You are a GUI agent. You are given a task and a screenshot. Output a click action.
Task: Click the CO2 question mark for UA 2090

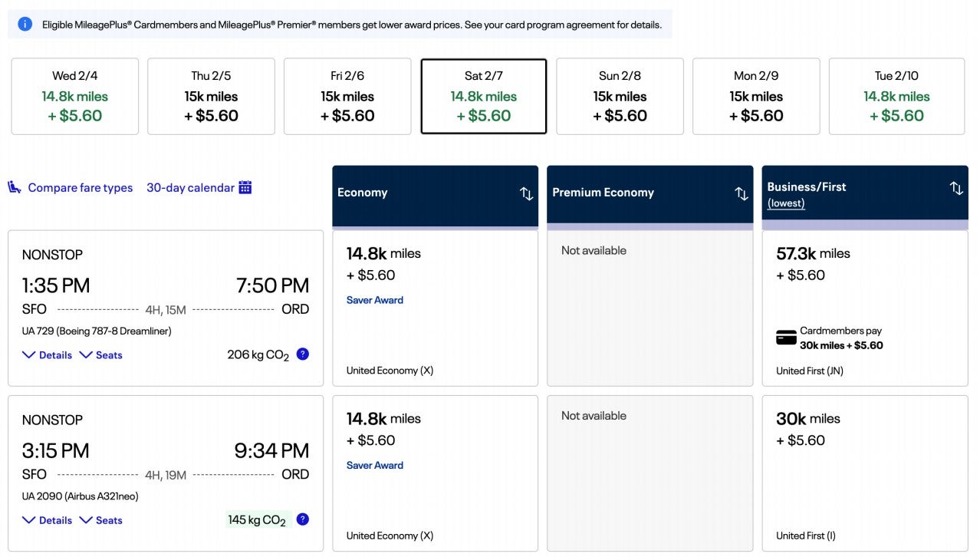302,519
